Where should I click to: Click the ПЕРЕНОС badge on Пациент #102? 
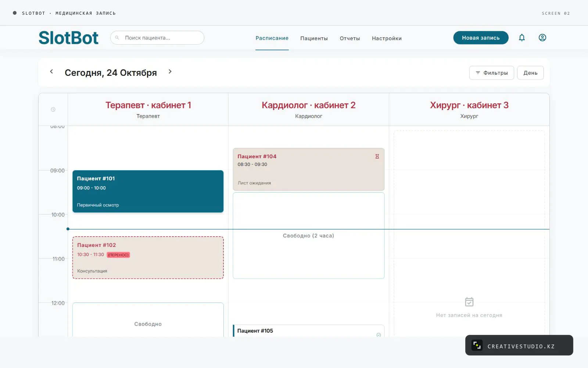pyautogui.click(x=118, y=255)
